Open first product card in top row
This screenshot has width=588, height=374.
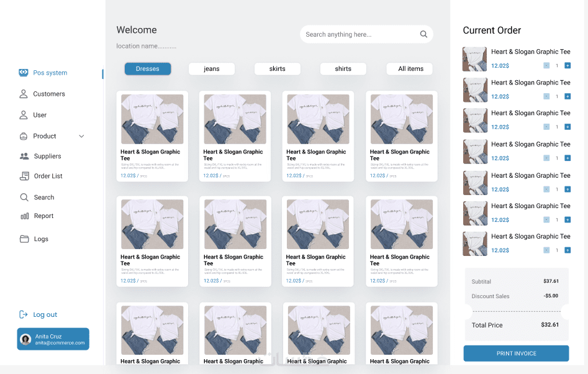pyautogui.click(x=152, y=136)
